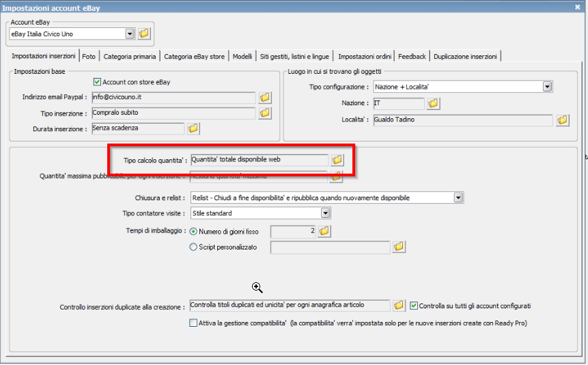Click folder icon next to Nazione field
This screenshot has width=588, height=365.
click(x=433, y=103)
